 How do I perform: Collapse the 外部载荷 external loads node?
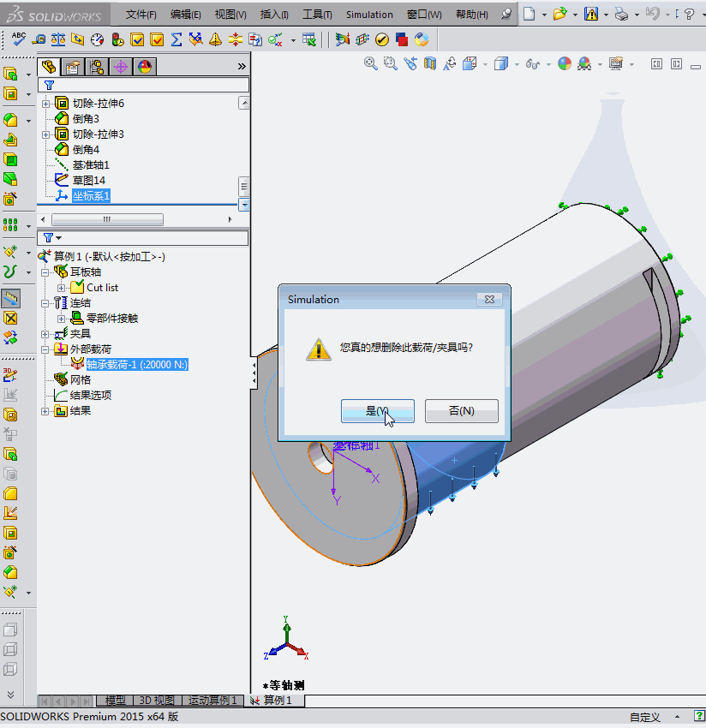click(x=45, y=349)
